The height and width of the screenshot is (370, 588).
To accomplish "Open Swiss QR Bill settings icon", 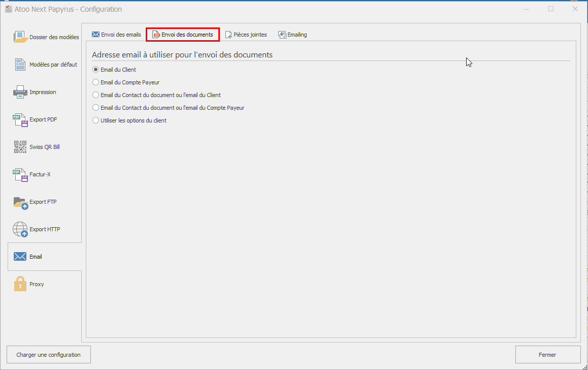I will pyautogui.click(x=20, y=147).
